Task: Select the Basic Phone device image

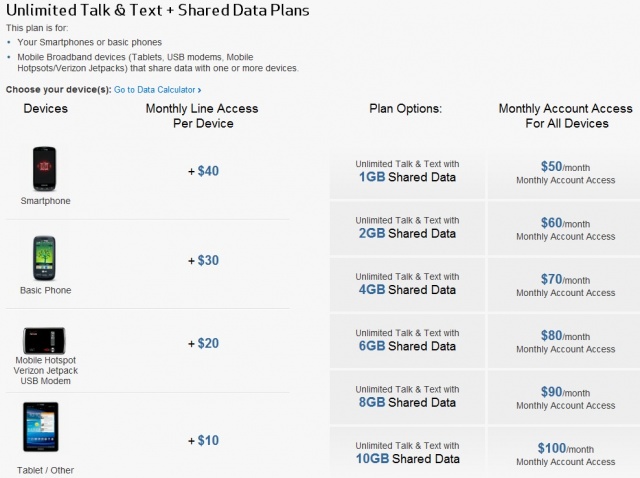Action: click(x=46, y=259)
